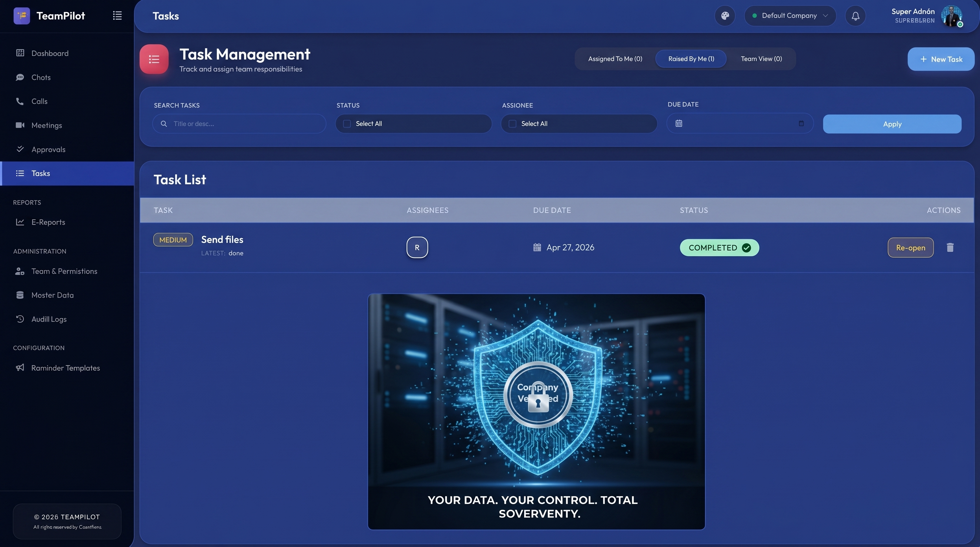Image resolution: width=980 pixels, height=547 pixels.
Task: Open the Assignee filter dropdown
Action: [x=579, y=124]
